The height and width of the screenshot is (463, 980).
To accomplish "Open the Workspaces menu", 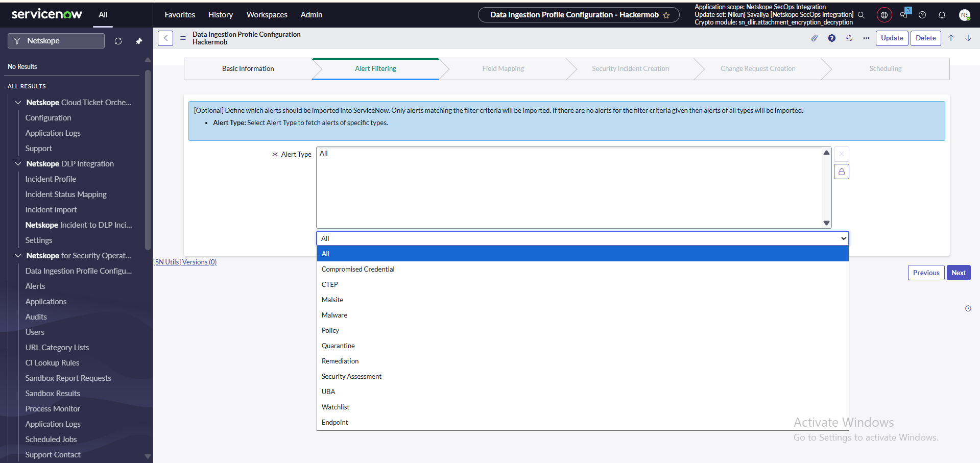I will point(267,15).
